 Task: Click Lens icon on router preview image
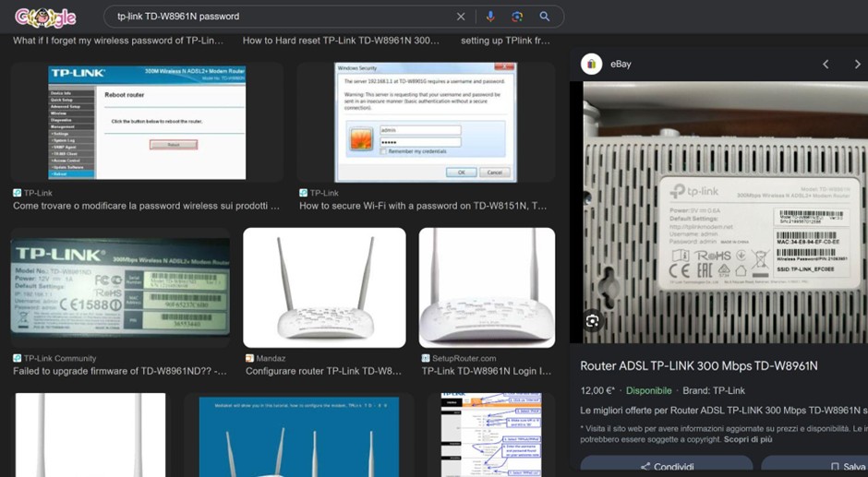(592, 321)
